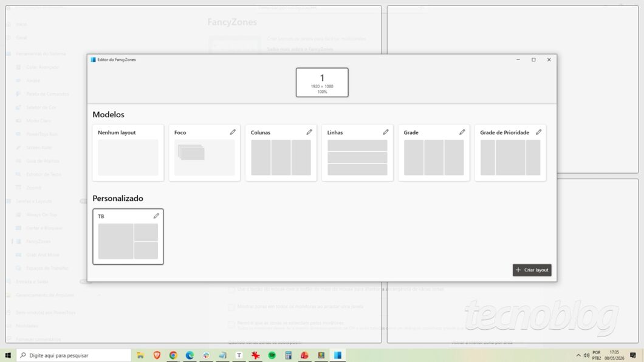This screenshot has width=644, height=362.
Task: Click the Editor do FancyZones window title
Action: pyautogui.click(x=117, y=60)
